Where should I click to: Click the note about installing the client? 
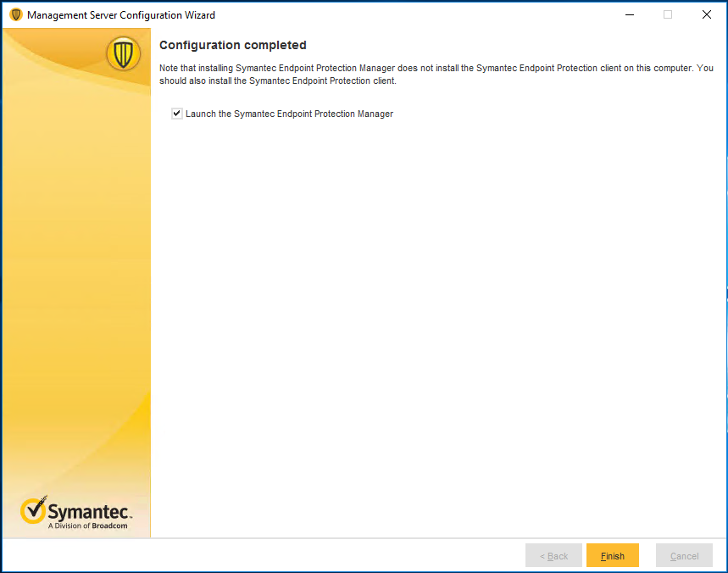pos(436,75)
